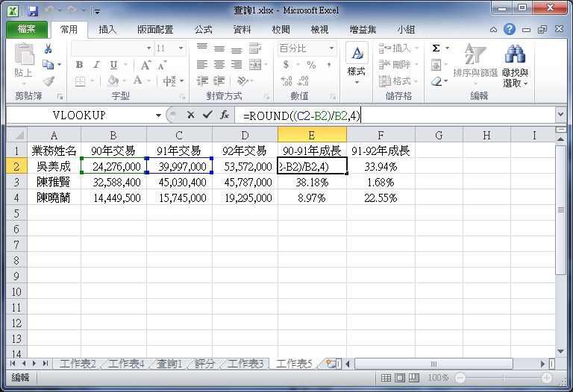Image resolution: width=573 pixels, height=392 pixels.
Task: Click the Save icon in quick access toolbar
Action: [x=32, y=11]
